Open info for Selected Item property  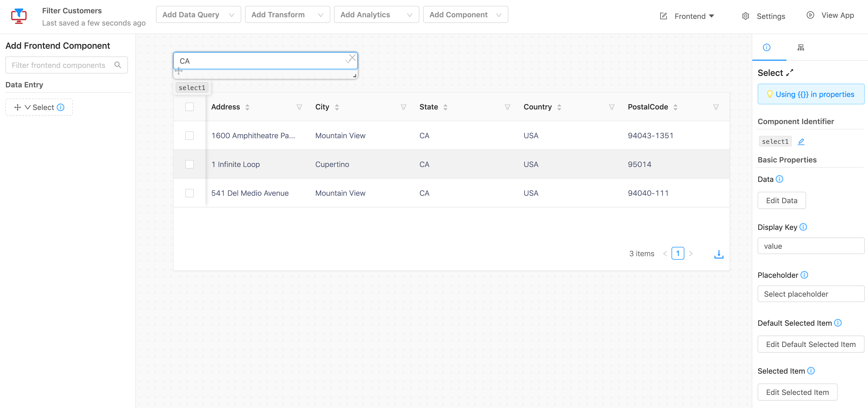[x=811, y=371]
